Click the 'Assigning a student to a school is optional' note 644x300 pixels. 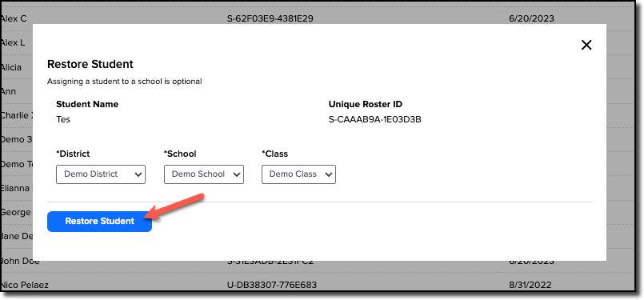(x=125, y=82)
